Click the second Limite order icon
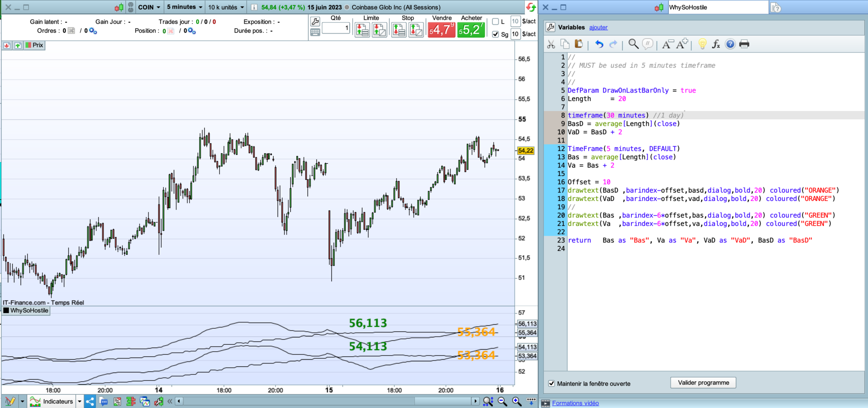The width and height of the screenshot is (868, 408). [379, 30]
